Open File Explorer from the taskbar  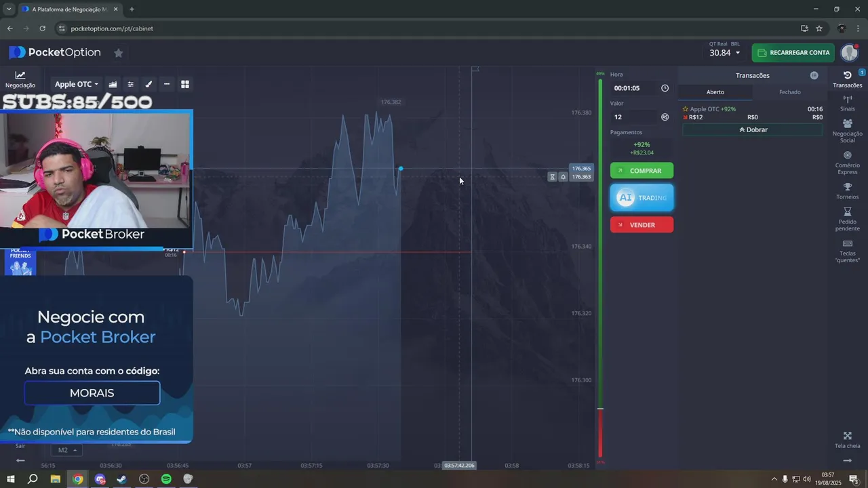coord(56,479)
